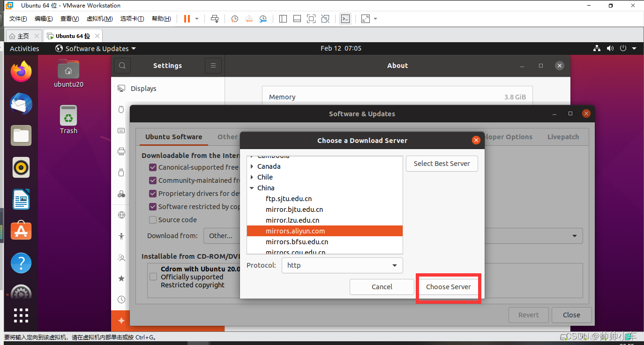Open the system menu arrow in top bar

click(x=634, y=48)
